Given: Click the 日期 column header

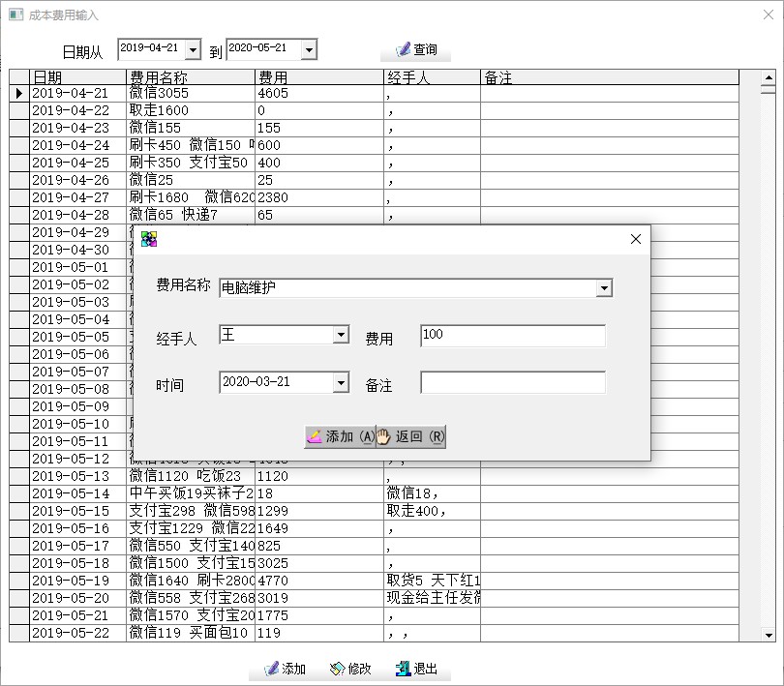Looking at the screenshot, I should pyautogui.click(x=77, y=77).
